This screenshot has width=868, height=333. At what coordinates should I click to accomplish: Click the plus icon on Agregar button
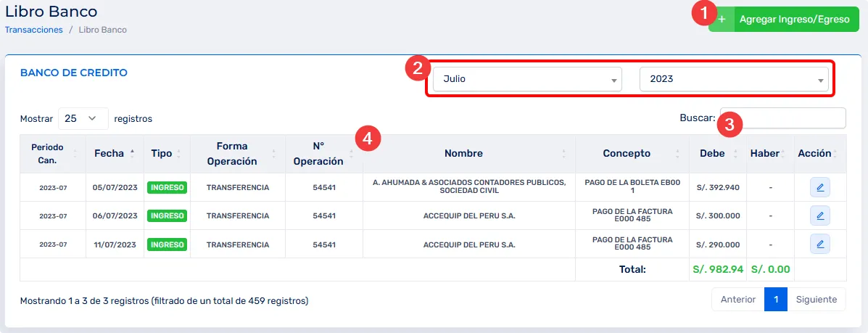click(722, 20)
